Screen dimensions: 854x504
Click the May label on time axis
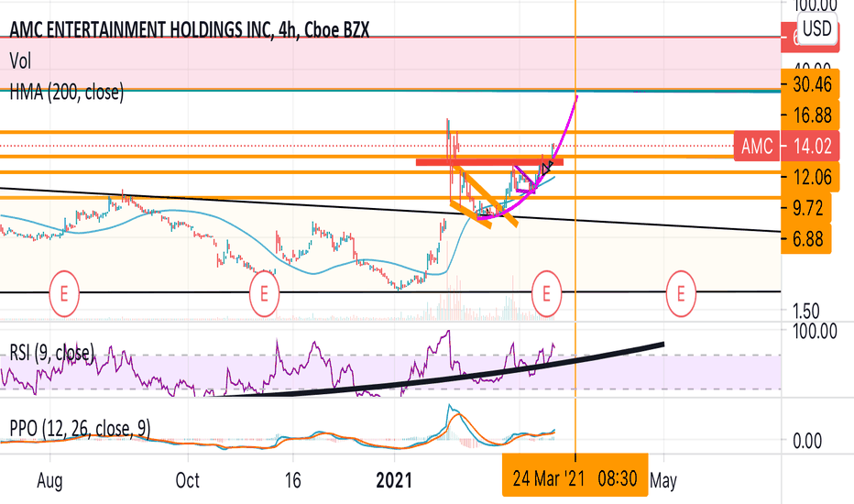[663, 481]
